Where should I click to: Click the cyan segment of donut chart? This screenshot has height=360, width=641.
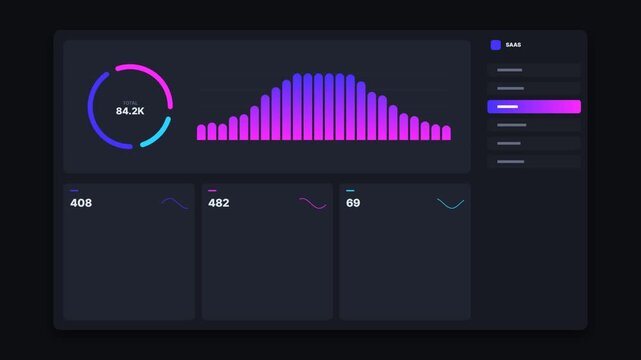point(159,134)
